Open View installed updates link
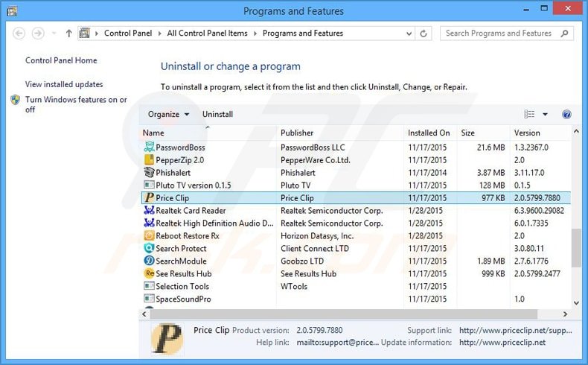Viewport: 588px width, 365px height. 64,84
